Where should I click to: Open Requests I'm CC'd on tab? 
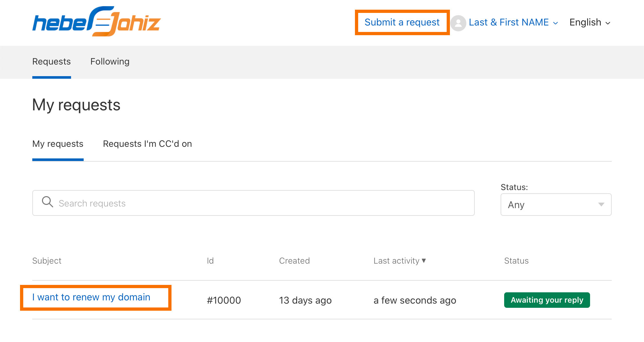[x=147, y=144]
